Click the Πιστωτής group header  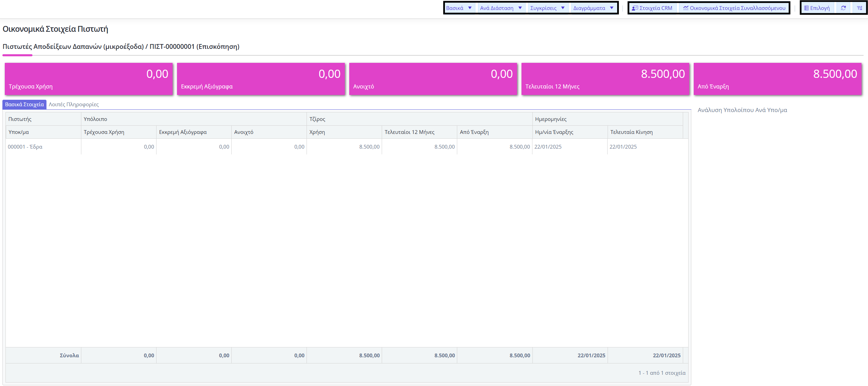click(x=43, y=119)
